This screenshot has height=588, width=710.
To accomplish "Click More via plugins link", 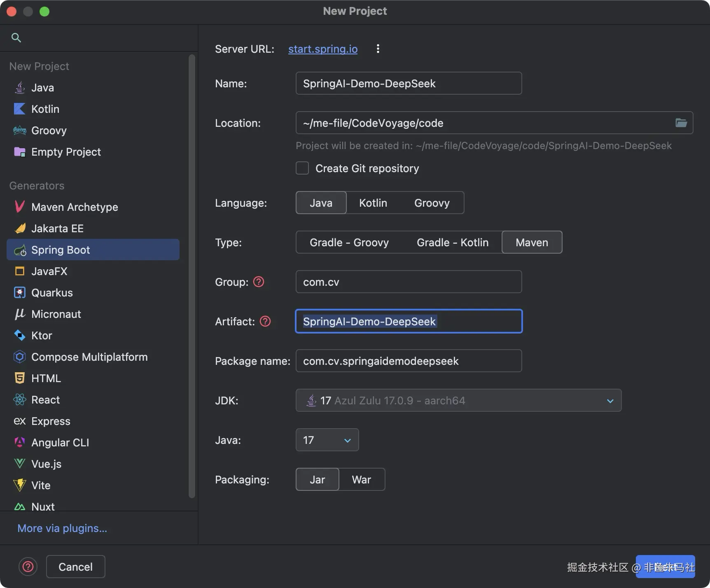I will pyautogui.click(x=62, y=528).
